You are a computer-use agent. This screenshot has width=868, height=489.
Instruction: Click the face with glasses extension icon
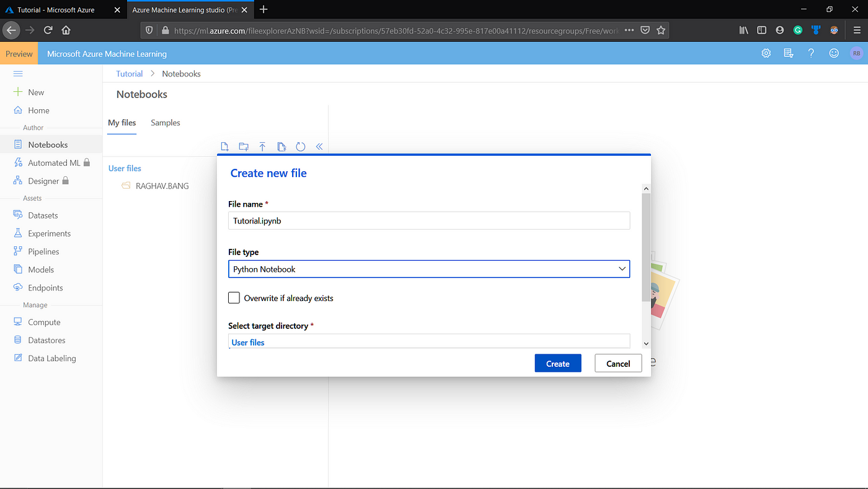coord(834,30)
